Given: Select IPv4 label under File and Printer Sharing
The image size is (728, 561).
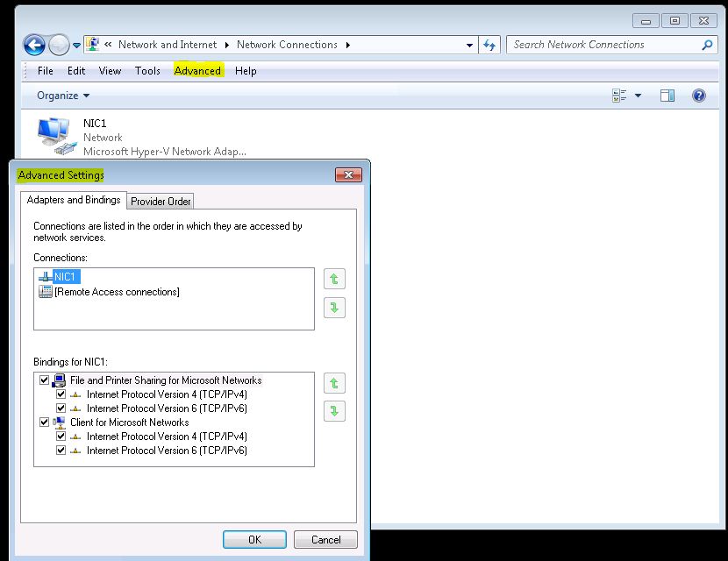Looking at the screenshot, I should point(167,394).
